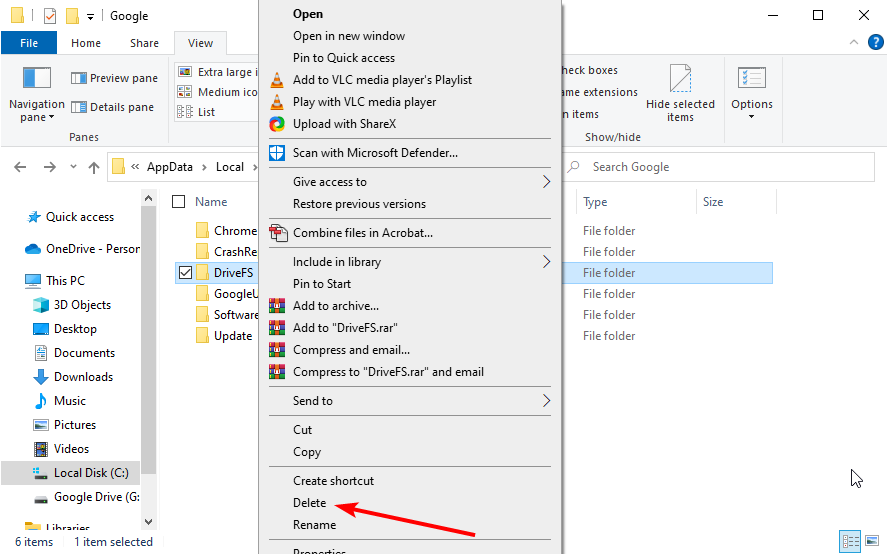Select Create shortcut

click(333, 481)
